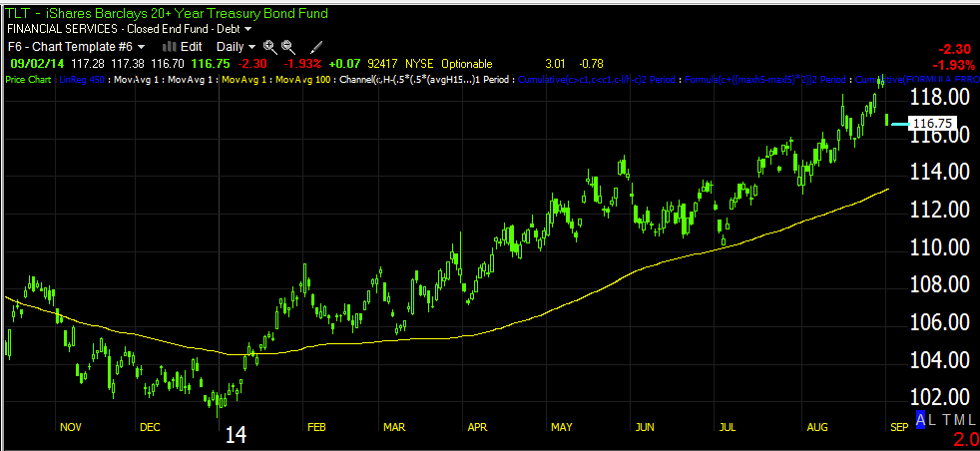Click the zoom out magnifier icon

288,46
